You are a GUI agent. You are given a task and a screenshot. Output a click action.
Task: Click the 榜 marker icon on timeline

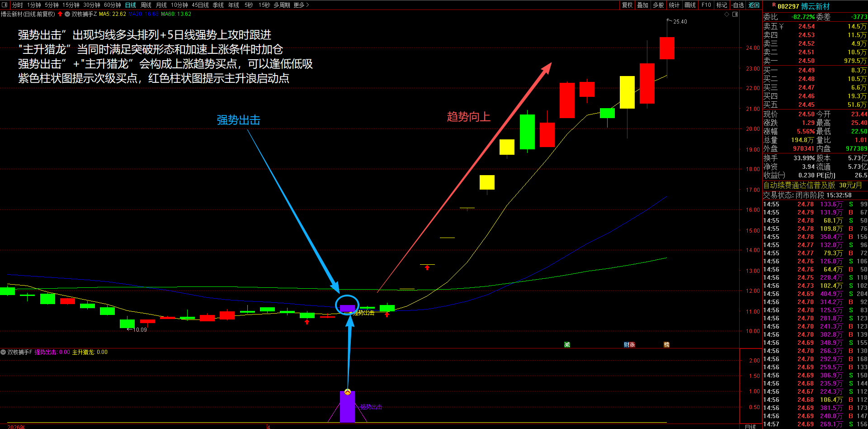tap(666, 345)
